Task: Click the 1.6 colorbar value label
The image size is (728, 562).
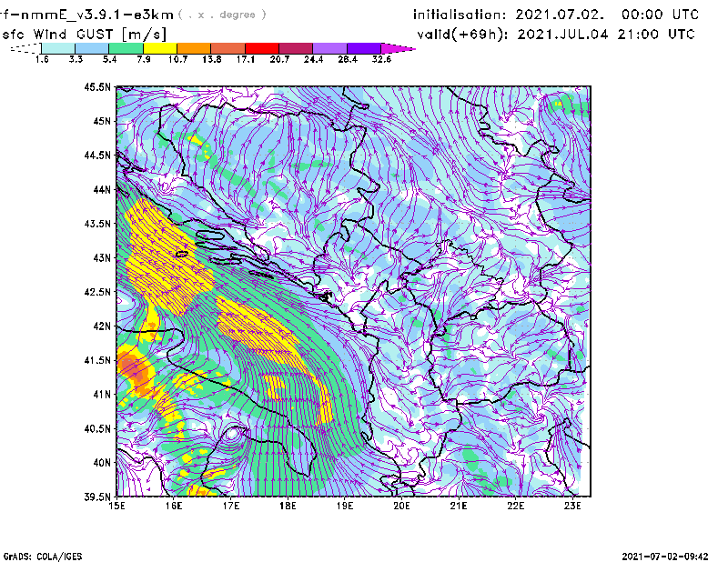Action: pos(42,59)
